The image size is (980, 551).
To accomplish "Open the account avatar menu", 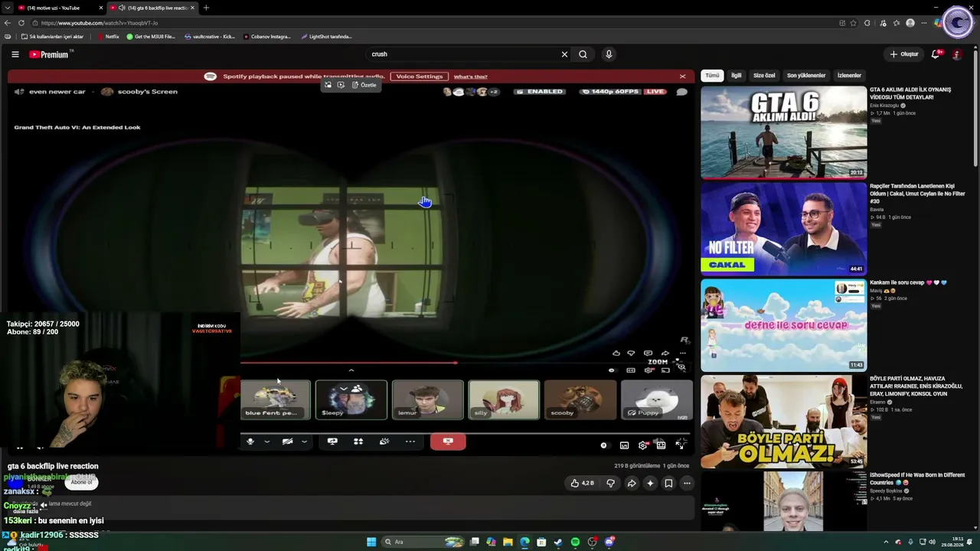I will 956,54.
